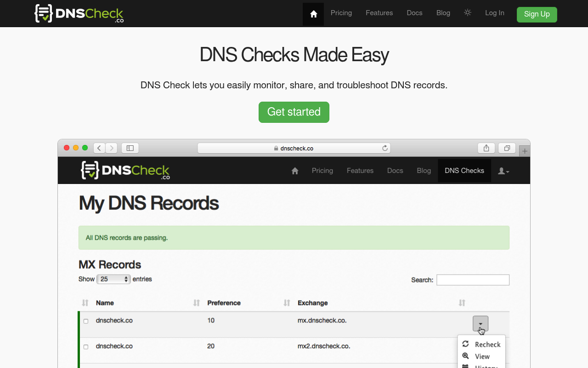Screen dimensions: 588x368
Task: Click the share icon in browser mockup
Action: (x=486, y=148)
